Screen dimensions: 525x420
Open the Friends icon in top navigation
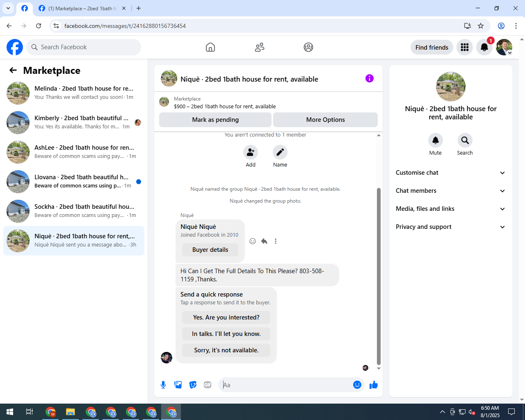[x=260, y=47]
